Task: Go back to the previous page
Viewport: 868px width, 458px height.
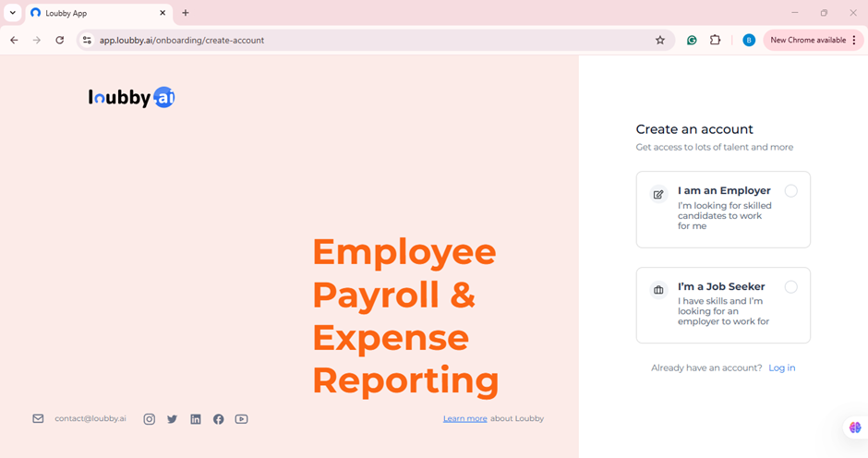Action: pos(14,40)
